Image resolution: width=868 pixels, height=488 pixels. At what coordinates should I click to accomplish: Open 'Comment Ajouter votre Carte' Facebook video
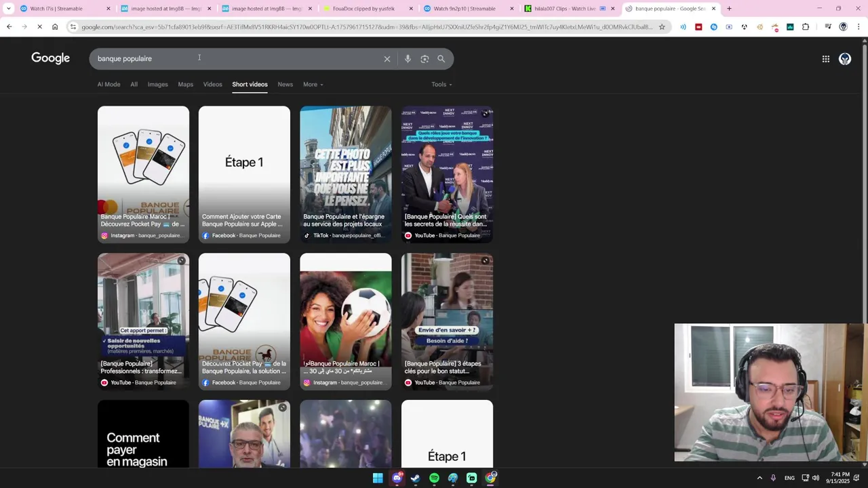(244, 174)
